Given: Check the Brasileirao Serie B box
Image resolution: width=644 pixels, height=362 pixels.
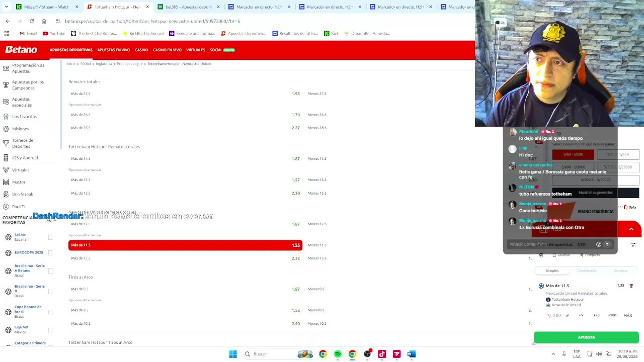Looking at the screenshot, I should (50, 292).
